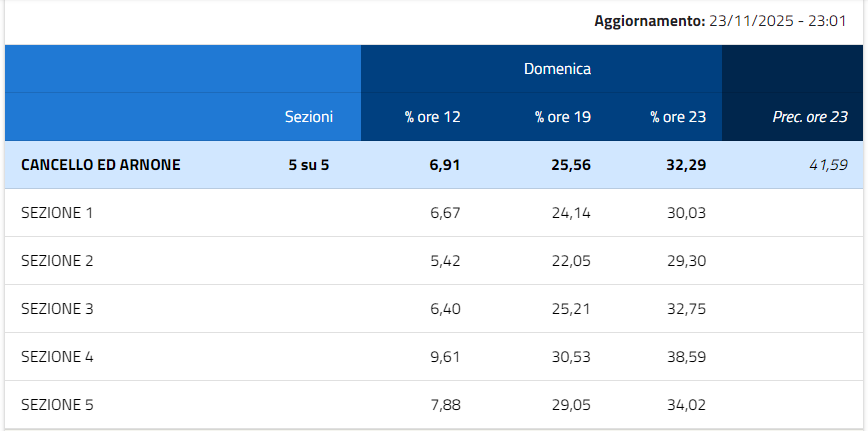Viewport: 868px width, 431px height.
Task: Select the SEZIONE 1 row label
Action: tap(57, 213)
